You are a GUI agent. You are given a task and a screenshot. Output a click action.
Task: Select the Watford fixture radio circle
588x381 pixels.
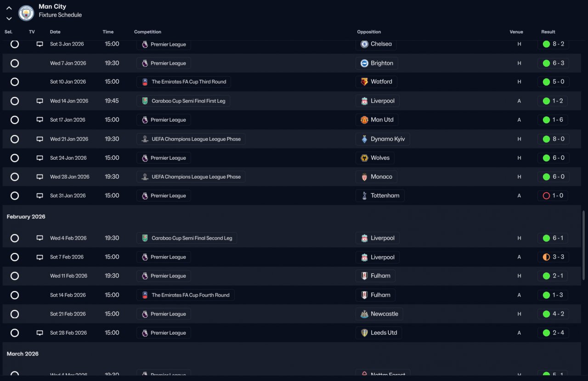15,82
